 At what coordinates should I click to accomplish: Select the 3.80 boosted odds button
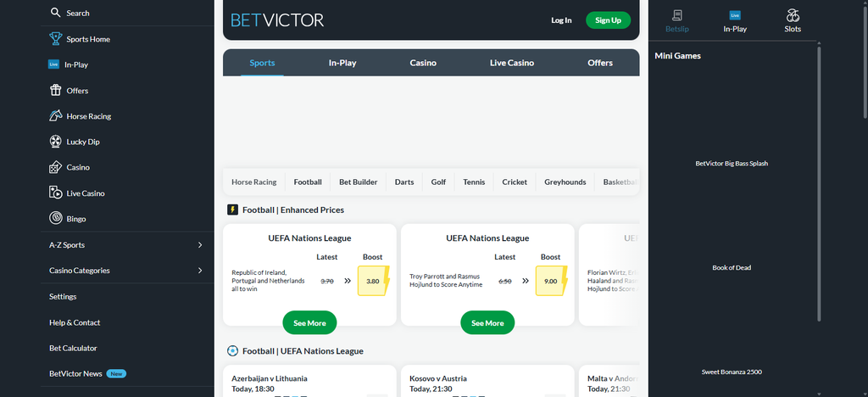coord(373,281)
